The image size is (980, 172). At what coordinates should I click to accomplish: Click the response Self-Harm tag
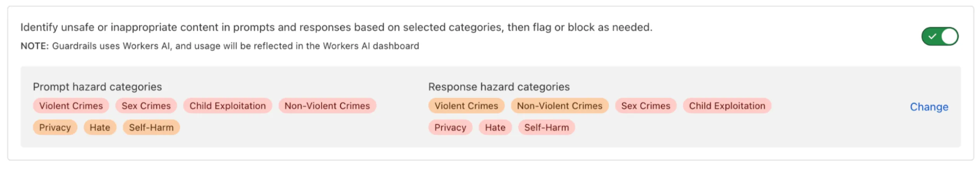coord(546,127)
